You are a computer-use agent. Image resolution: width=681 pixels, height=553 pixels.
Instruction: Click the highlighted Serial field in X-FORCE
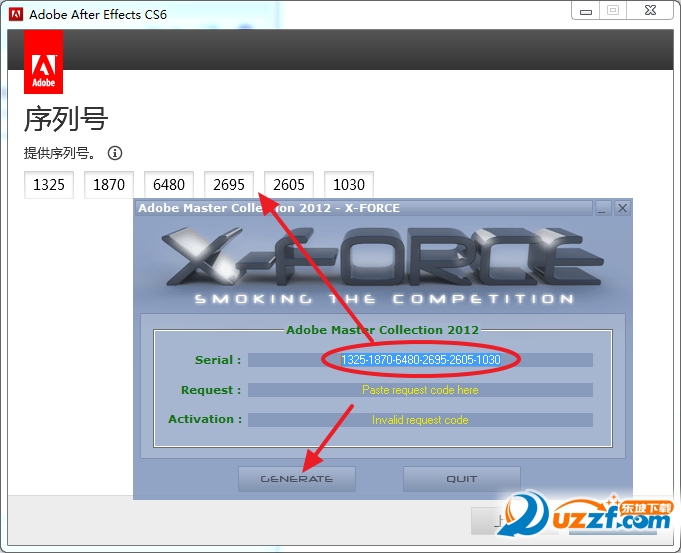tap(420, 360)
